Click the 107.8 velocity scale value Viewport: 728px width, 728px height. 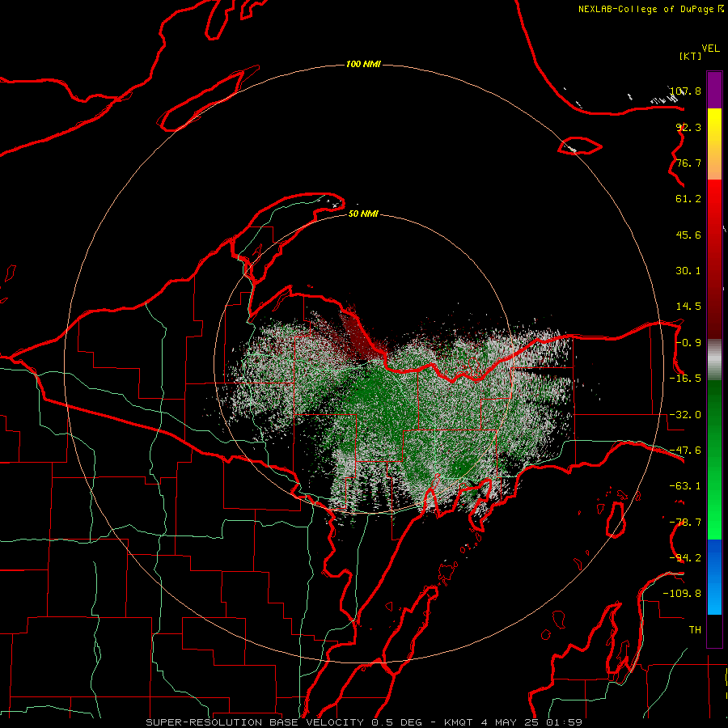click(686, 91)
